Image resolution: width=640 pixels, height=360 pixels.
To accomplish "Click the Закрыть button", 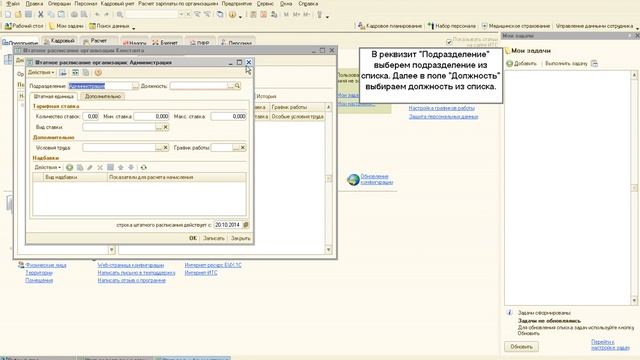I will (x=241, y=238).
